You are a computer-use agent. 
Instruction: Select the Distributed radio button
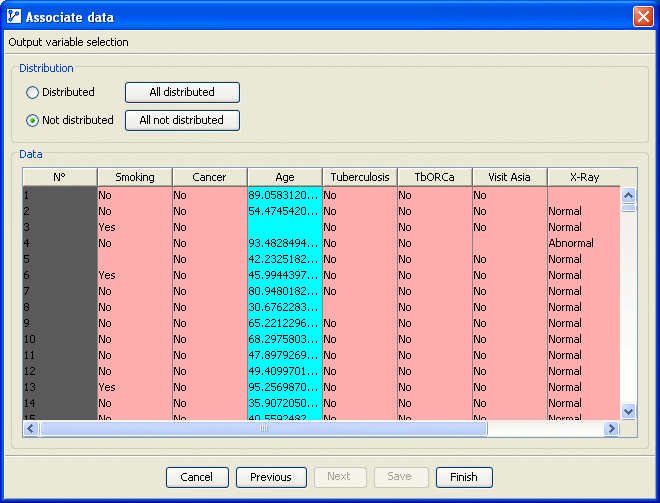pos(33,92)
